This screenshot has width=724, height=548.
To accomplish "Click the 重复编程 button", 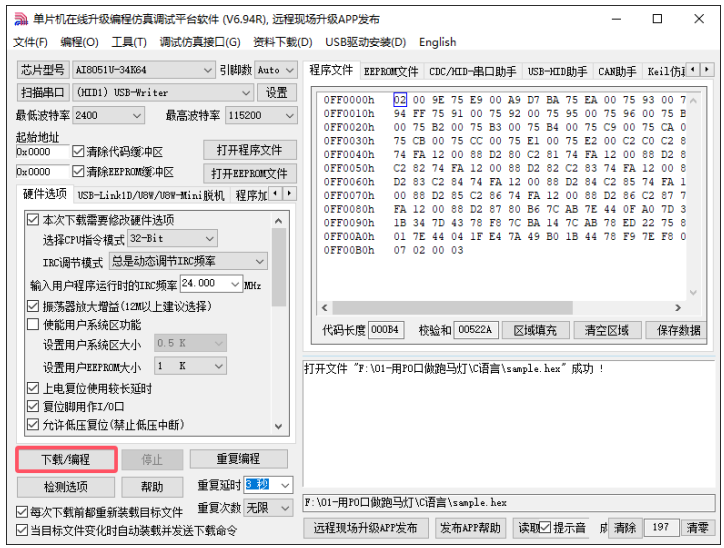I will point(238,458).
